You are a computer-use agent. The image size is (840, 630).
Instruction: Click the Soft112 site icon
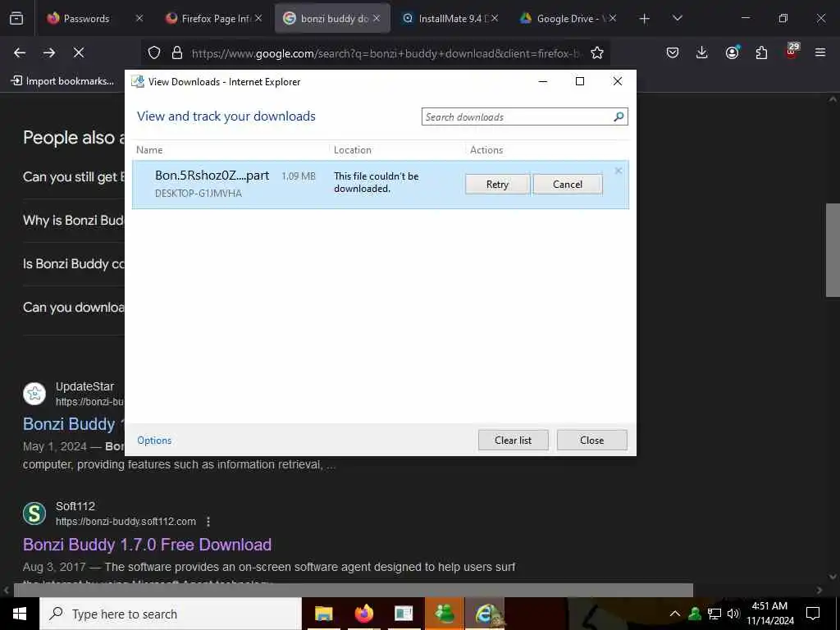(x=34, y=514)
